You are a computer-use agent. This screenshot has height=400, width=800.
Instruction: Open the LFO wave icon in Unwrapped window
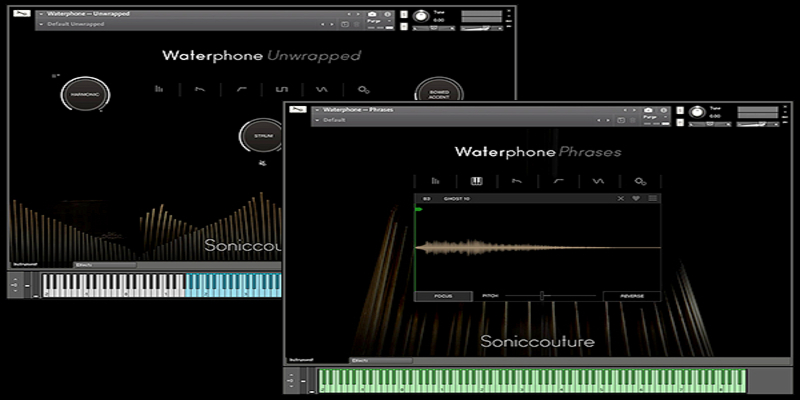tap(321, 89)
